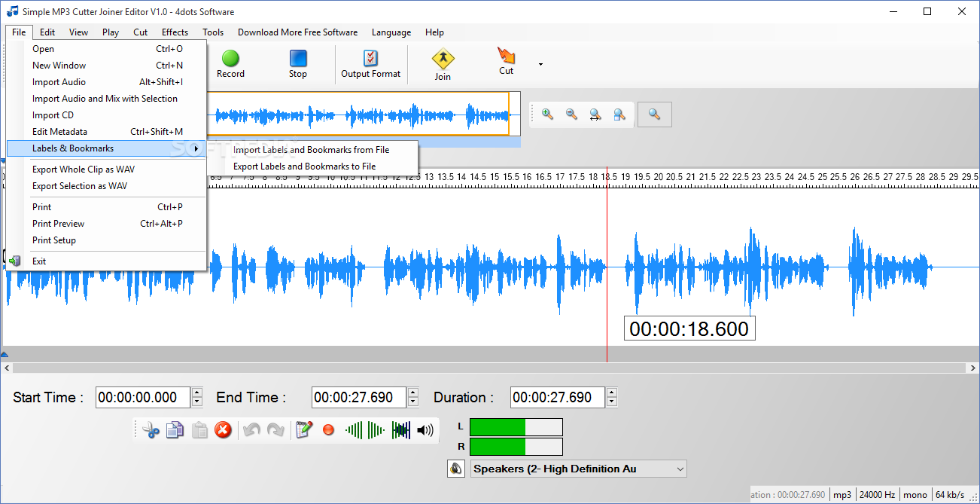
Task: Click the speaker button left of device list
Action: point(455,469)
